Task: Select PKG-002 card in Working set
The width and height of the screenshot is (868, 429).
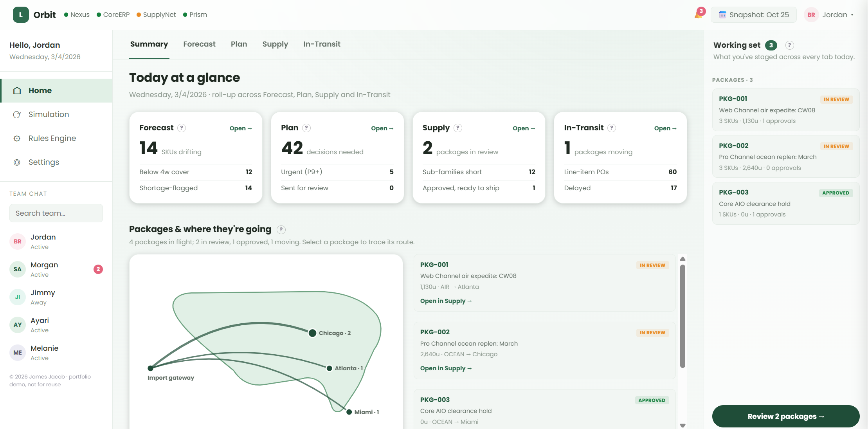Action: tap(786, 157)
